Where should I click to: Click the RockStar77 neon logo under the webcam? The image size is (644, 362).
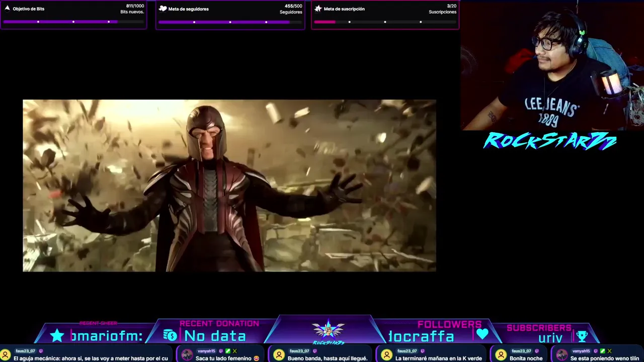(x=550, y=141)
